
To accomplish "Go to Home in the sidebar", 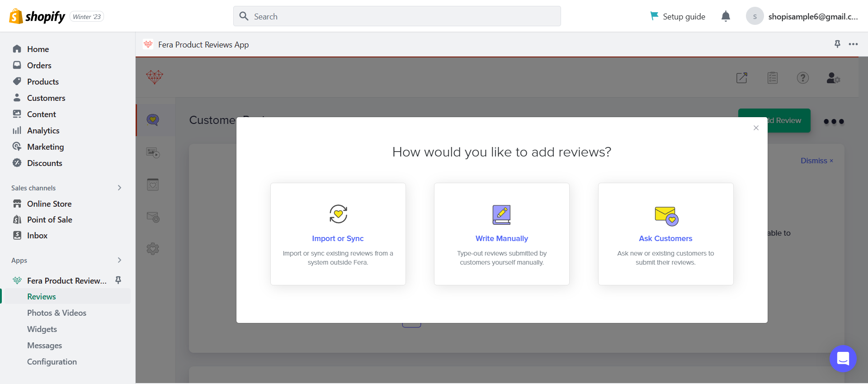I will 38,49.
